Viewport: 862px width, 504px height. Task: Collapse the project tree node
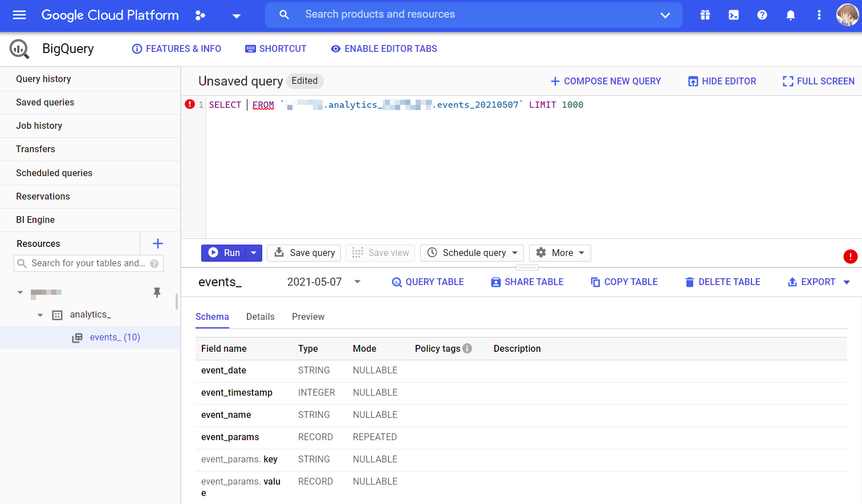tap(20, 292)
